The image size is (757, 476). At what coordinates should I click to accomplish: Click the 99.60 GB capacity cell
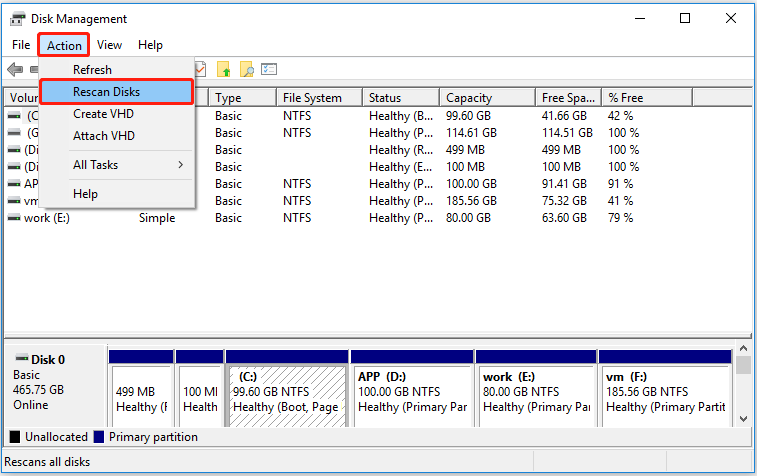[x=468, y=116]
